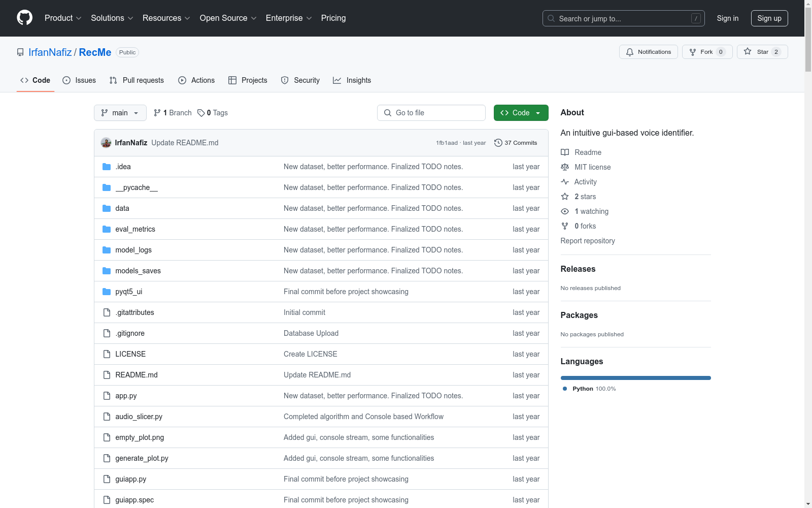Screen dimensions: 812x508
Task: Open the README.md file
Action: [137, 375]
